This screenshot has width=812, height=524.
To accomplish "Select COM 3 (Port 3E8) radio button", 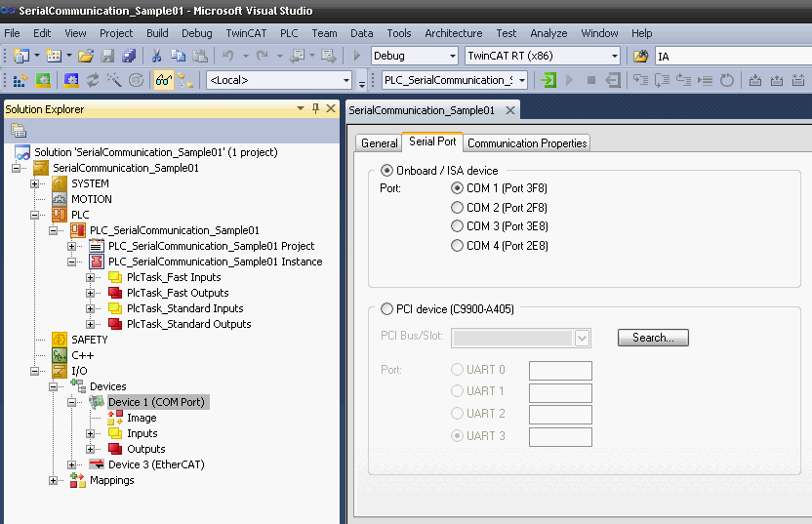I will 458,225.
